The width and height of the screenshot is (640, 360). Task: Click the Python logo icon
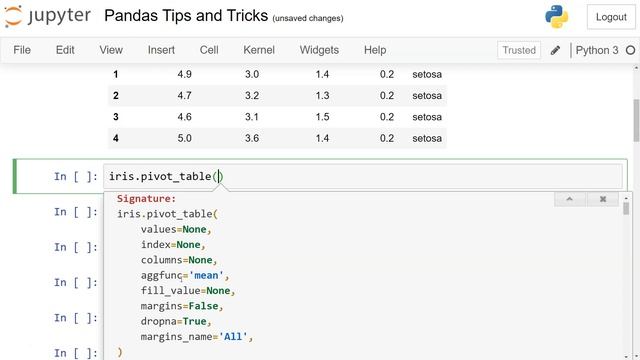(556, 17)
